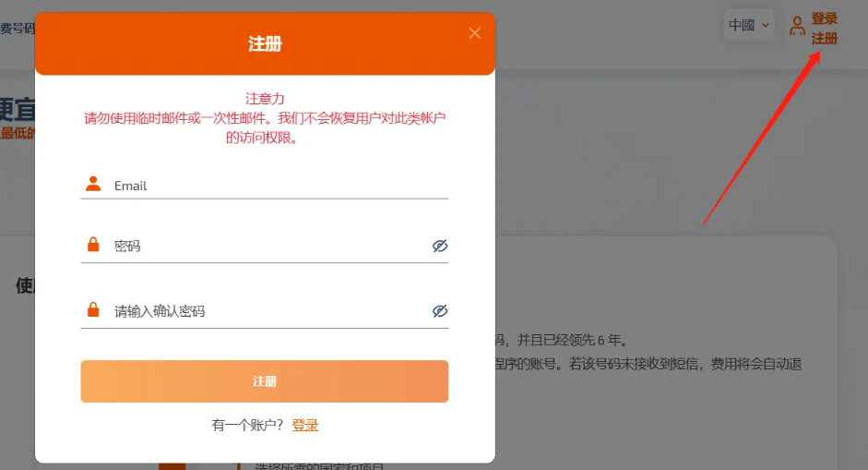Select 登录 in the top-right header
The width and height of the screenshot is (868, 470).
(x=825, y=18)
